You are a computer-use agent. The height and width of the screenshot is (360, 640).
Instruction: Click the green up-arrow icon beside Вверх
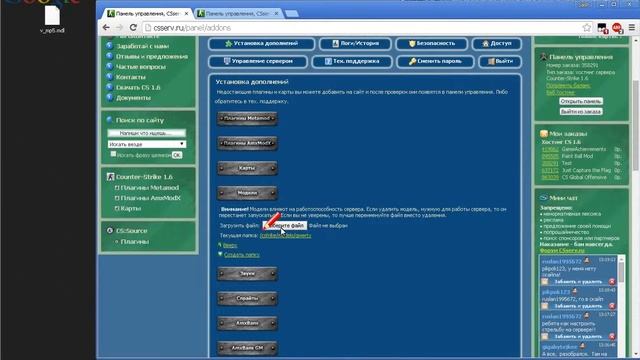tap(220, 245)
